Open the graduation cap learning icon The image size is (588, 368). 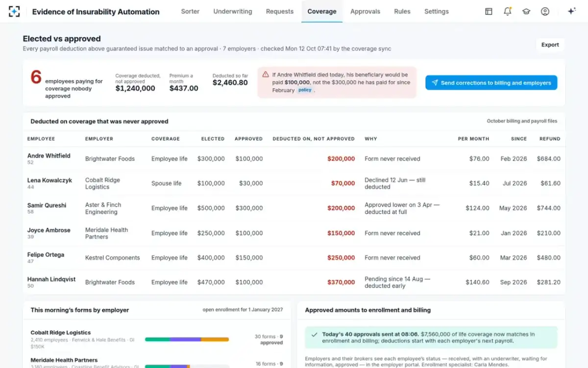click(x=526, y=11)
